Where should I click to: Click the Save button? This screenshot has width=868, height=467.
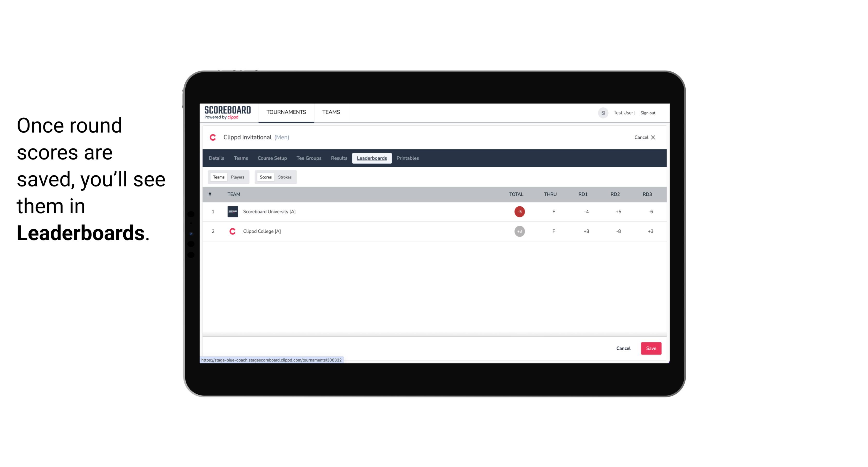tap(650, 348)
